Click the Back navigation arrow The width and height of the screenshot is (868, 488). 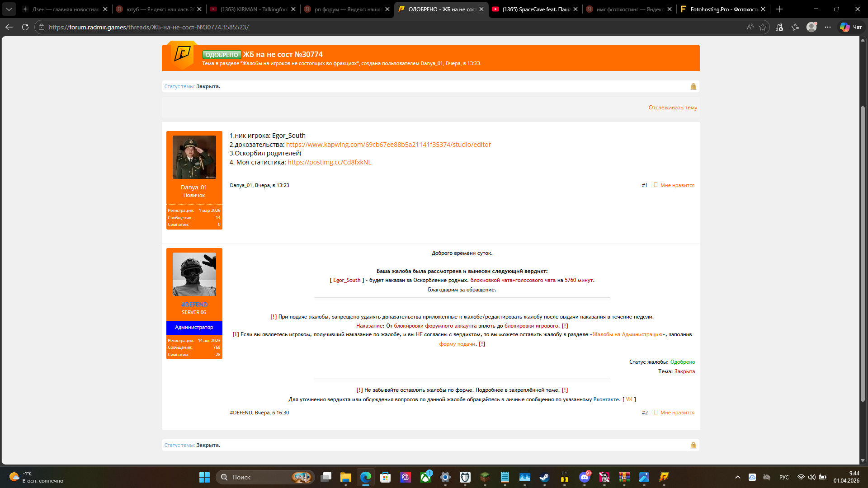[9, 27]
